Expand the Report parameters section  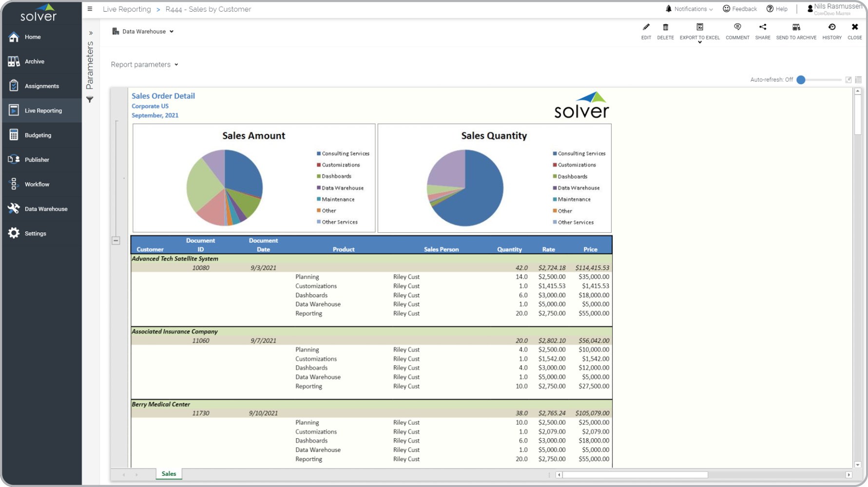coord(144,64)
